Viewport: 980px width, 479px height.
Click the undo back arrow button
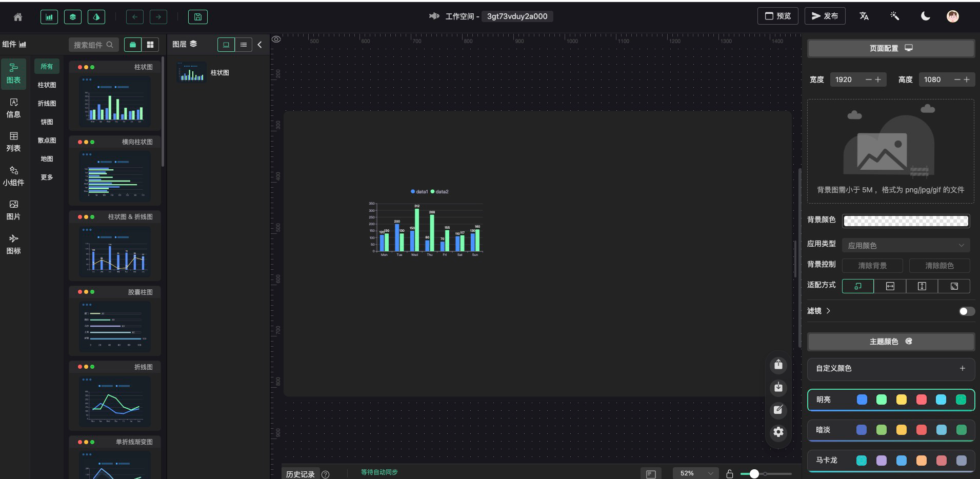click(x=135, y=17)
